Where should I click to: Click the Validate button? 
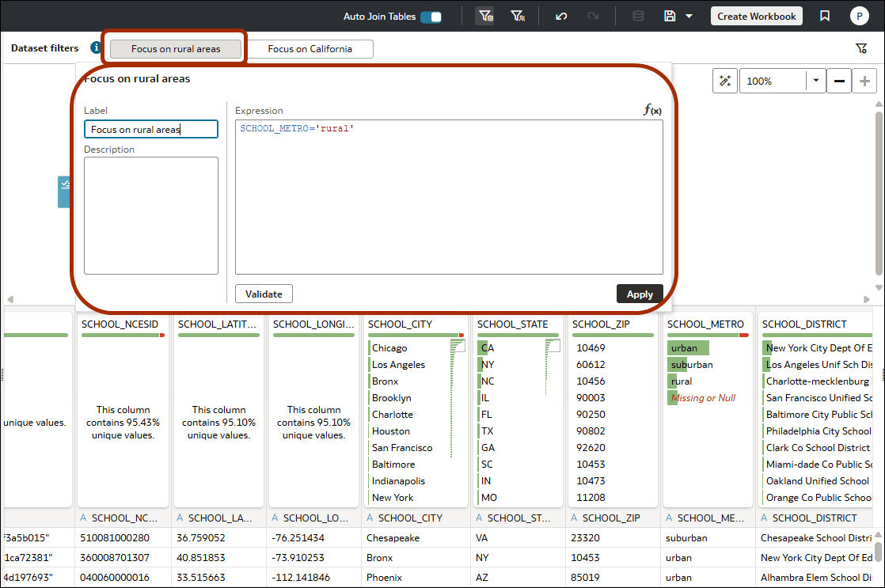(x=264, y=294)
